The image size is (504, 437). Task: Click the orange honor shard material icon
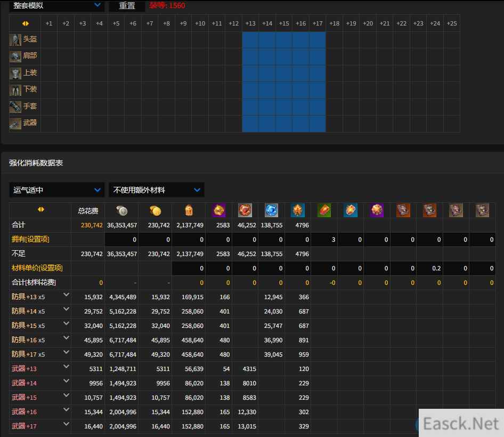pyautogui.click(x=189, y=211)
